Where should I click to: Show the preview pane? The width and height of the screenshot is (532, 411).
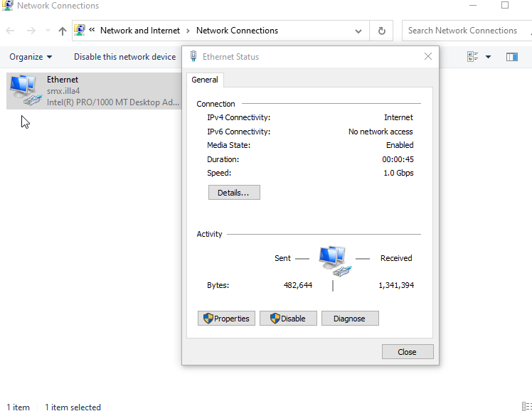(511, 57)
